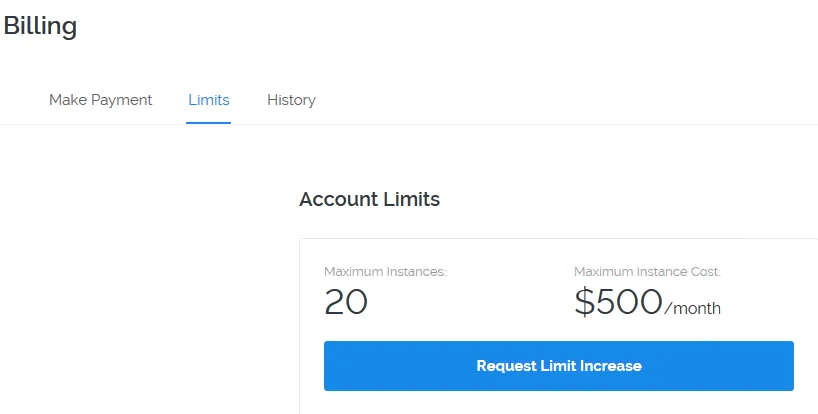View billing History records
The image size is (818, 414).
click(x=291, y=100)
